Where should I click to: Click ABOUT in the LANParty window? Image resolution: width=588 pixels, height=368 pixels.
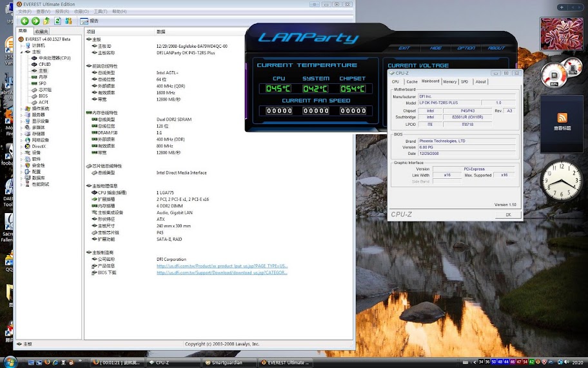(x=496, y=48)
